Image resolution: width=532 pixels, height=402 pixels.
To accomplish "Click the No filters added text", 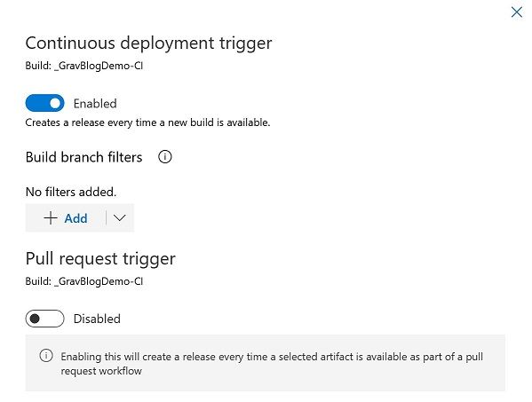I will pos(71,192).
